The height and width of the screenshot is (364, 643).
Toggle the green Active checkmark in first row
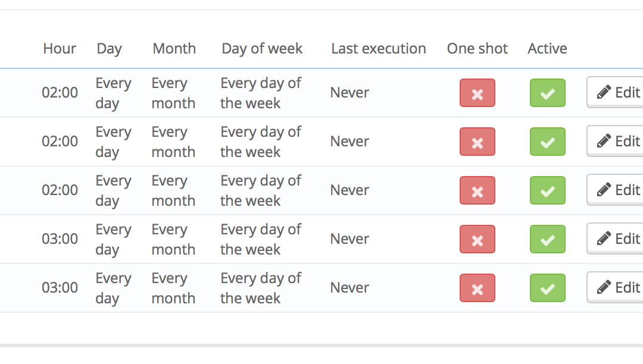point(547,93)
